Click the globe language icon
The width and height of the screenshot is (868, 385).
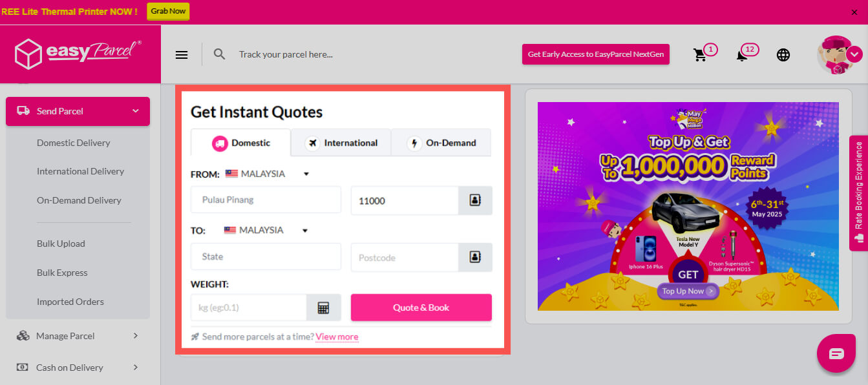click(783, 55)
